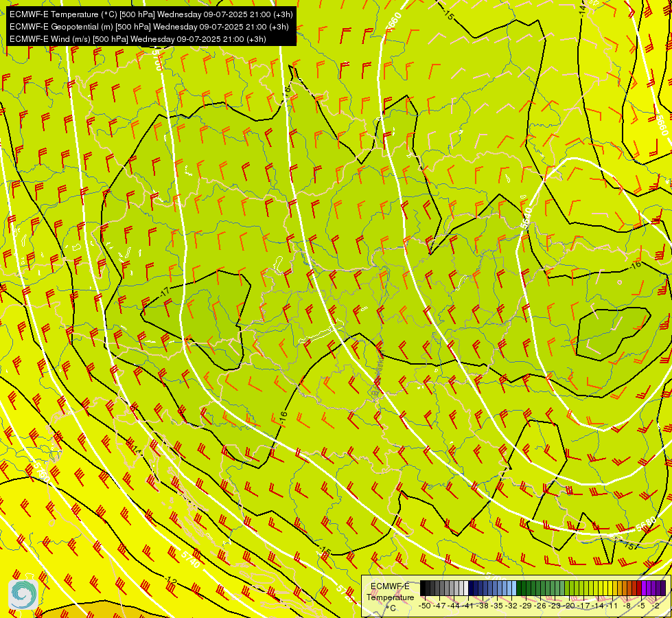Click the -29 tick label in the legend
The height and width of the screenshot is (618, 672).
coord(526,606)
